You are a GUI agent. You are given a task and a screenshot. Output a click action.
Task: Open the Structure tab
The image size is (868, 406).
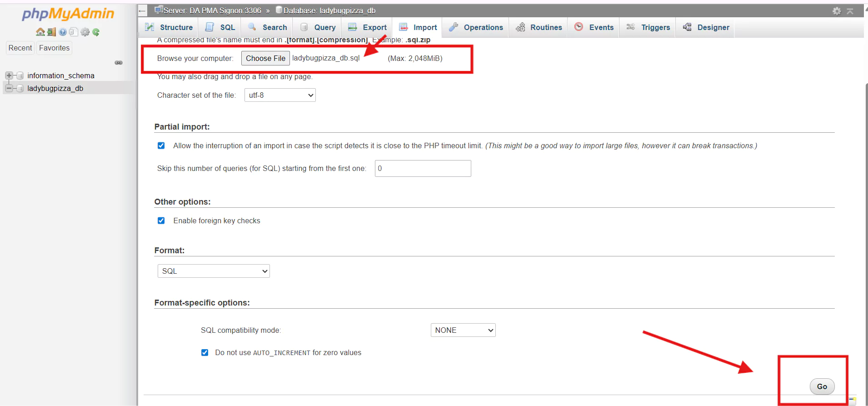169,27
